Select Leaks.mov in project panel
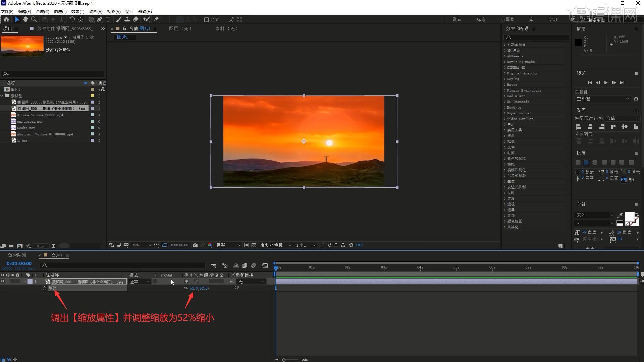The image size is (644, 362). click(x=26, y=128)
